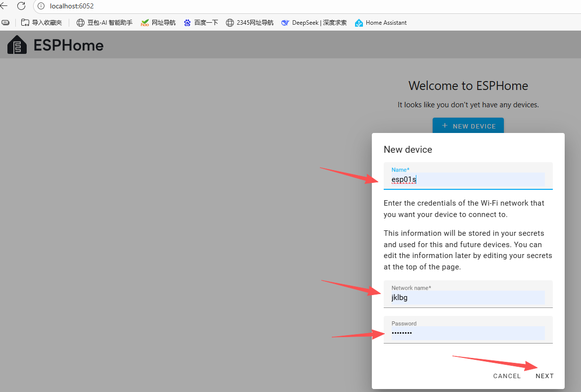Open the site info icon beside localhost
This screenshot has height=392, width=581.
point(41,6)
